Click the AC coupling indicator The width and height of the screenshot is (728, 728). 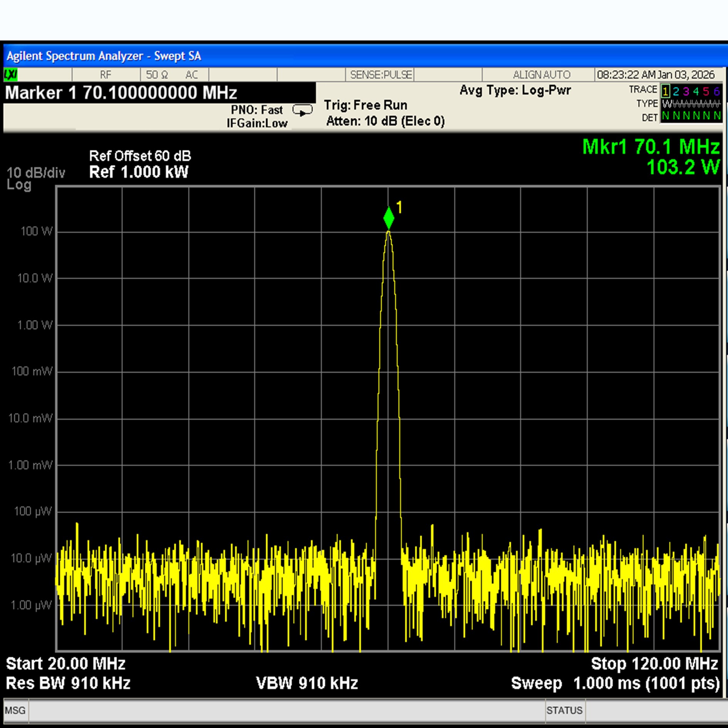(x=191, y=75)
